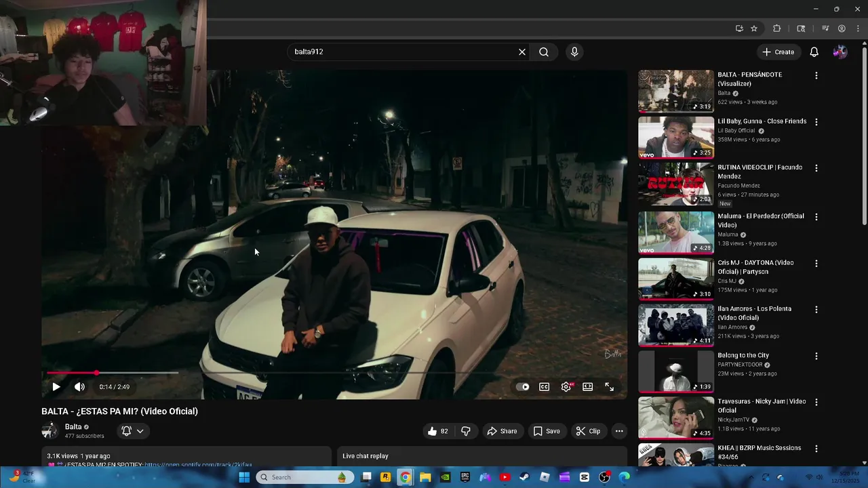Open options for Belong to the City
Screen dimensions: 868x488
tap(816, 356)
